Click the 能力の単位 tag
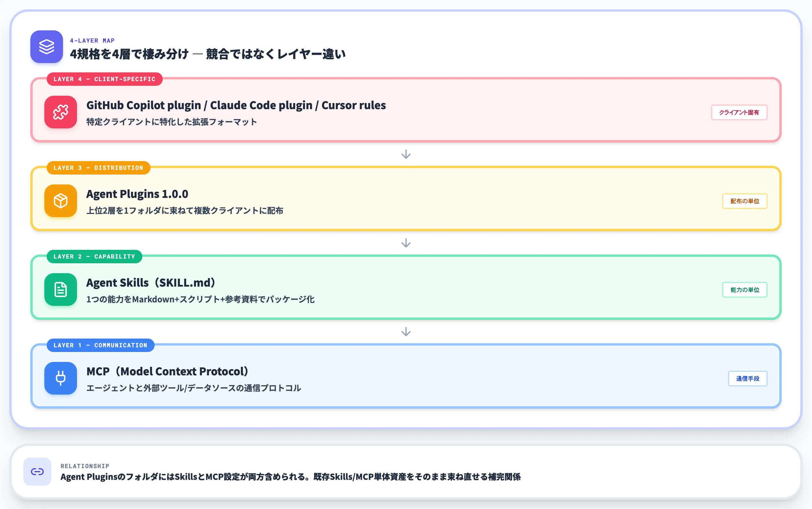812x509 pixels. (745, 290)
